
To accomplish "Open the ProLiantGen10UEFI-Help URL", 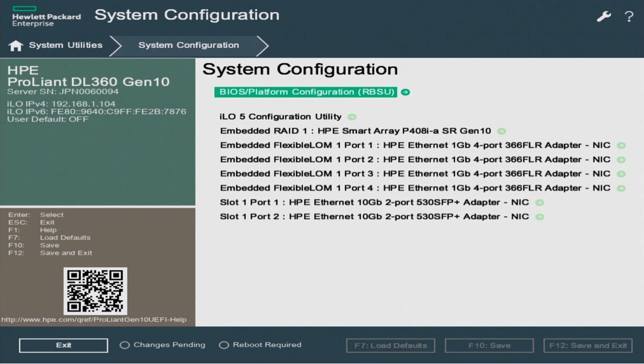I will coord(94,320).
